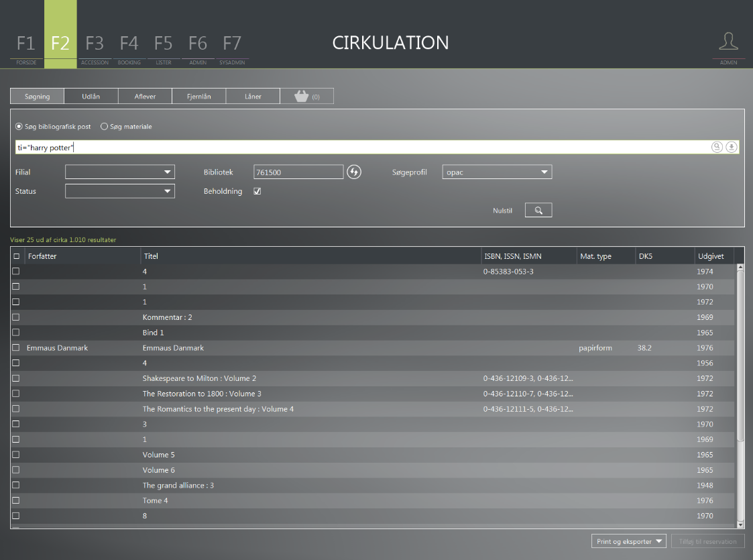Screen dimensions: 753x560
Task: Click the 'Bind 1' title cell
Action: [x=153, y=333]
